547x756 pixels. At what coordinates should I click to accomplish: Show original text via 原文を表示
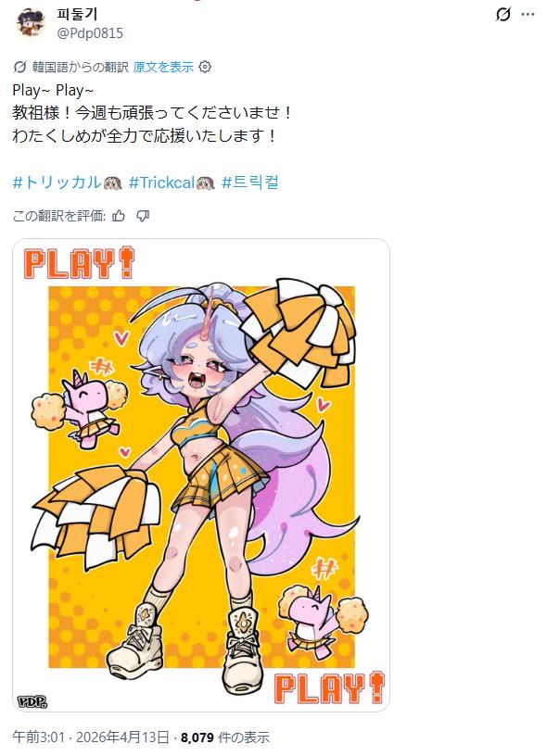point(163,67)
